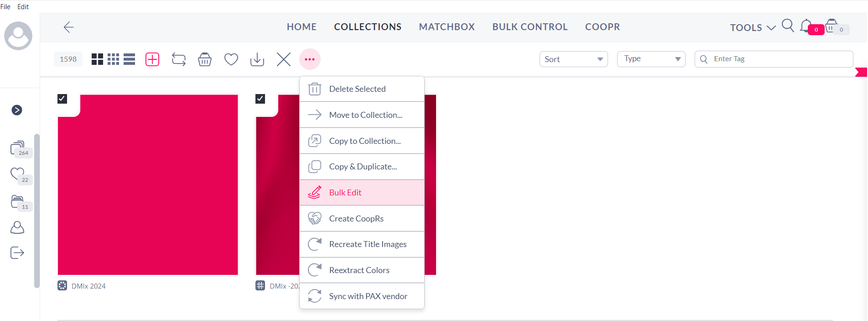The width and height of the screenshot is (868, 321).
Task: Click the heart favorite toolbar icon
Action: click(231, 59)
